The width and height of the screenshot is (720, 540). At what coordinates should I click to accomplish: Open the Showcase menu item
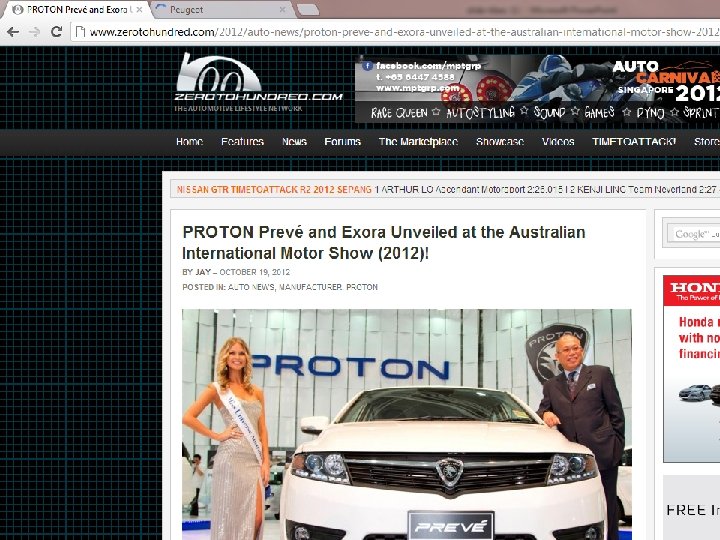[x=500, y=141]
